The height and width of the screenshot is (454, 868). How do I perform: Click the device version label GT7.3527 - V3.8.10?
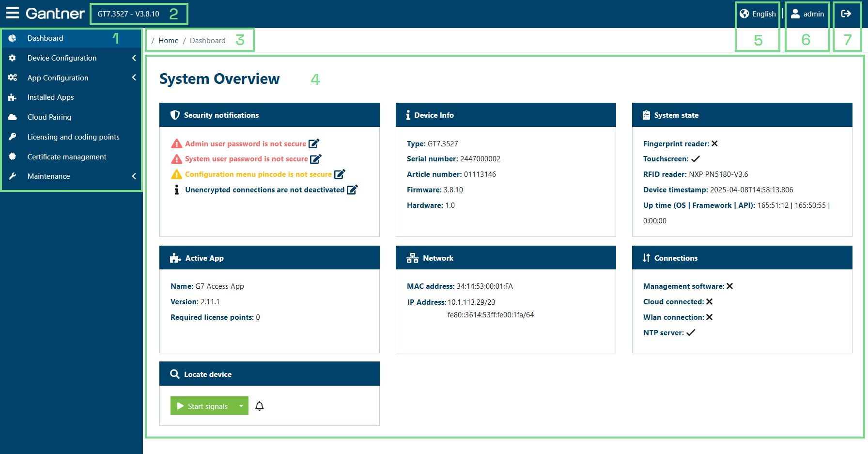coord(128,14)
